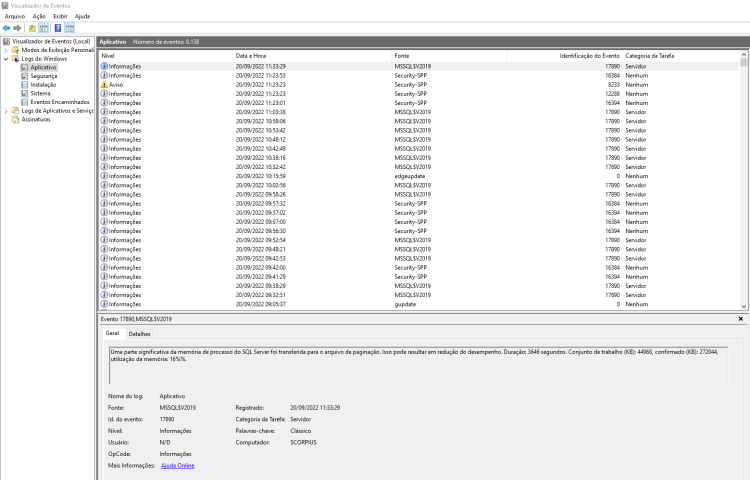
Task: Click info icon of 10:15:59 edgeupdate event
Action: tap(104, 176)
